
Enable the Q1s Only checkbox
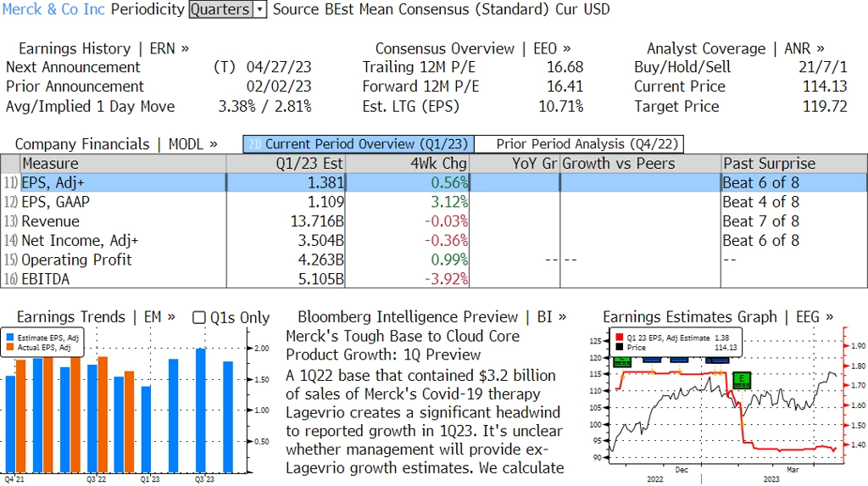[198, 317]
